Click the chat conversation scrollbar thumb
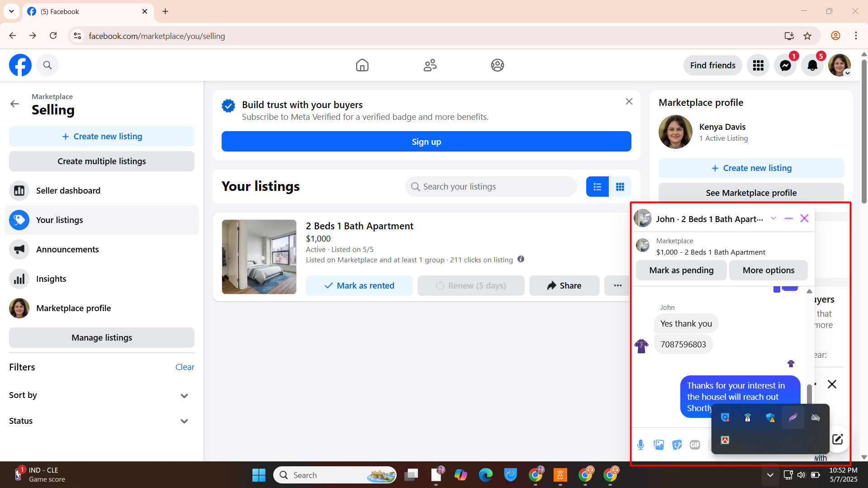This screenshot has width=868, height=488. point(809,394)
